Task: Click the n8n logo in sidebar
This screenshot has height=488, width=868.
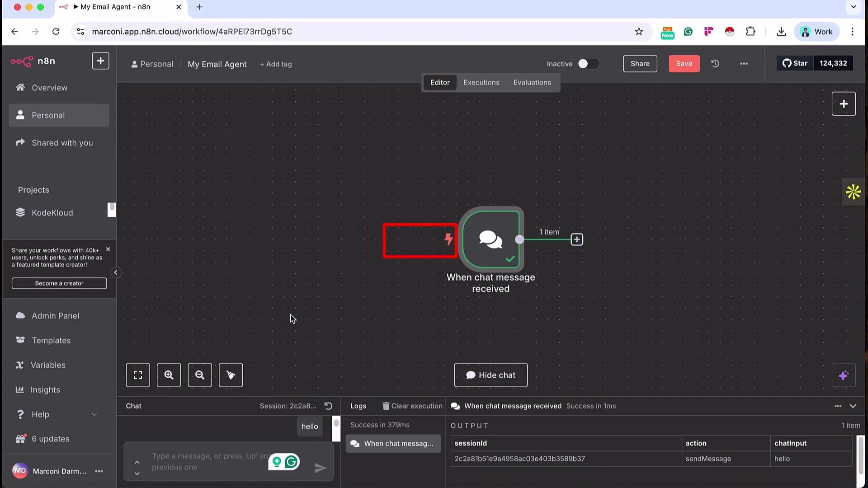Action: [x=33, y=61]
